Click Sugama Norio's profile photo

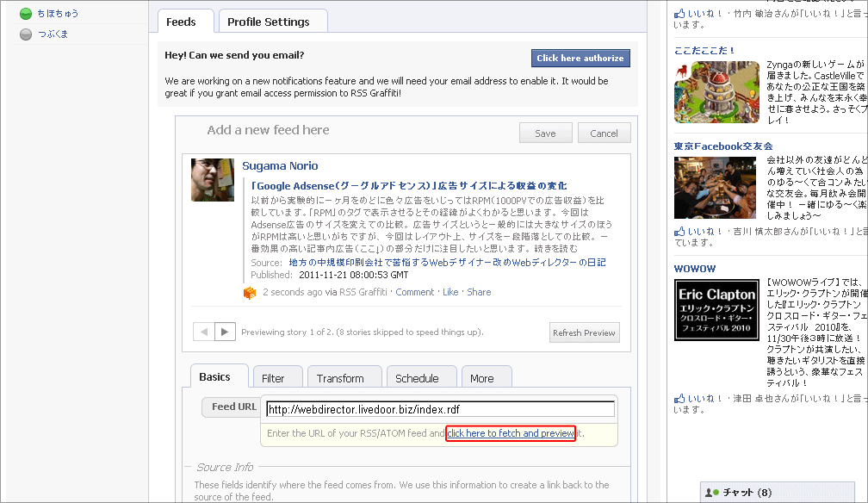click(x=213, y=180)
